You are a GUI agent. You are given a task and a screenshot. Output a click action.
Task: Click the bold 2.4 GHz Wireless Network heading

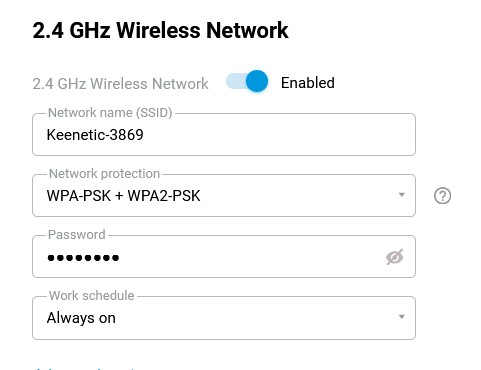(160, 30)
